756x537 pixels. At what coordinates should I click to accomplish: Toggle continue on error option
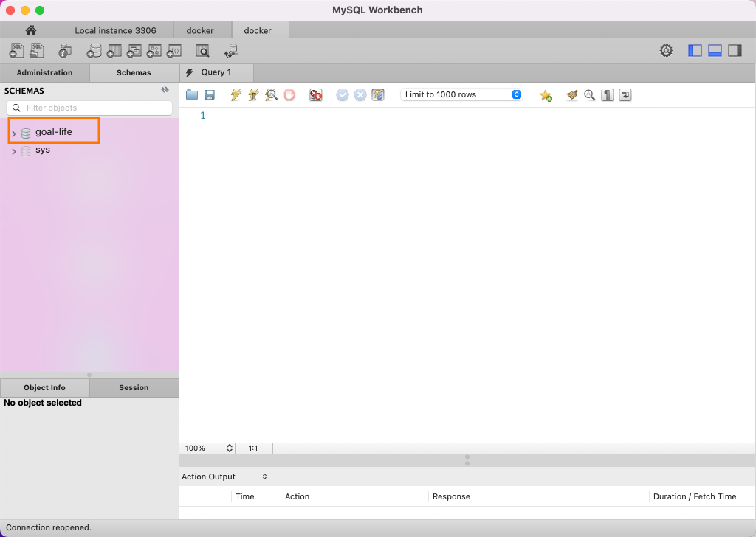tap(316, 95)
